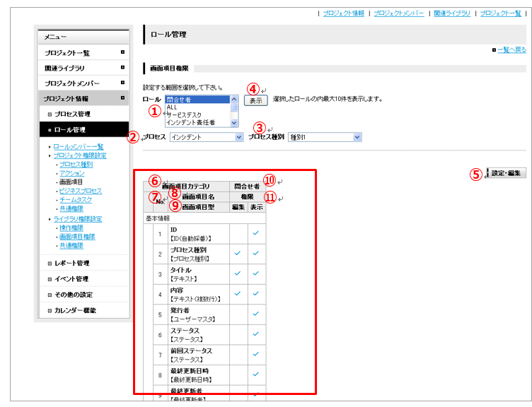Click 編集 checkmark for 内容 row
The height and width of the screenshot is (407, 532).
click(x=238, y=293)
